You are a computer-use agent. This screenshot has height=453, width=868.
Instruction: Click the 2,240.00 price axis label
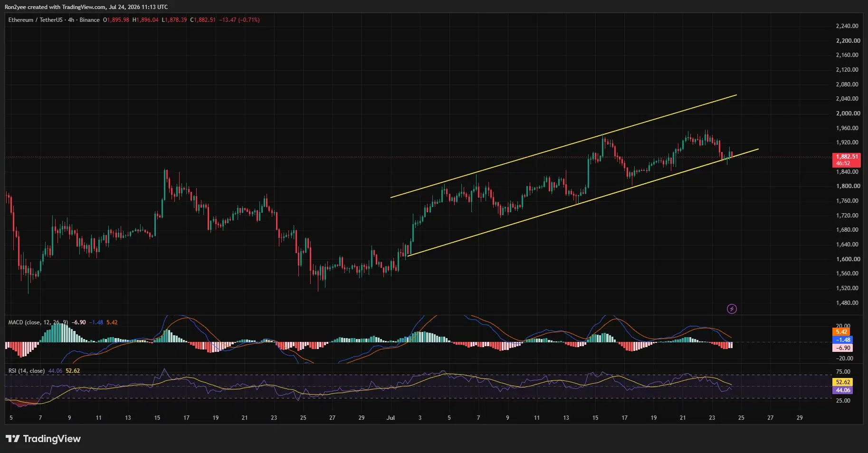[847, 26]
